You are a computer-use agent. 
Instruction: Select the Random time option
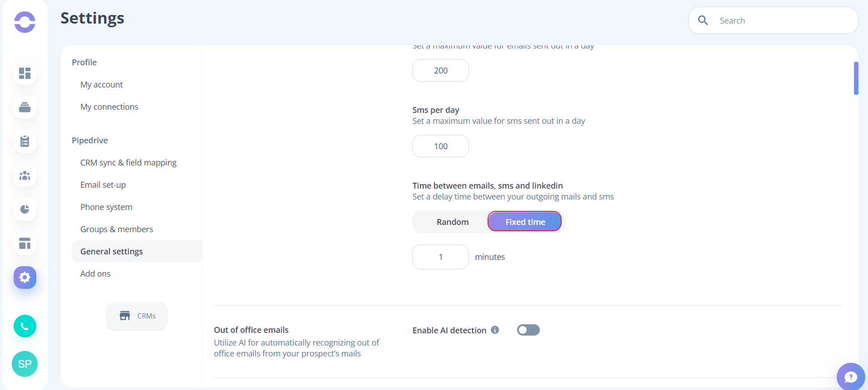(x=453, y=222)
